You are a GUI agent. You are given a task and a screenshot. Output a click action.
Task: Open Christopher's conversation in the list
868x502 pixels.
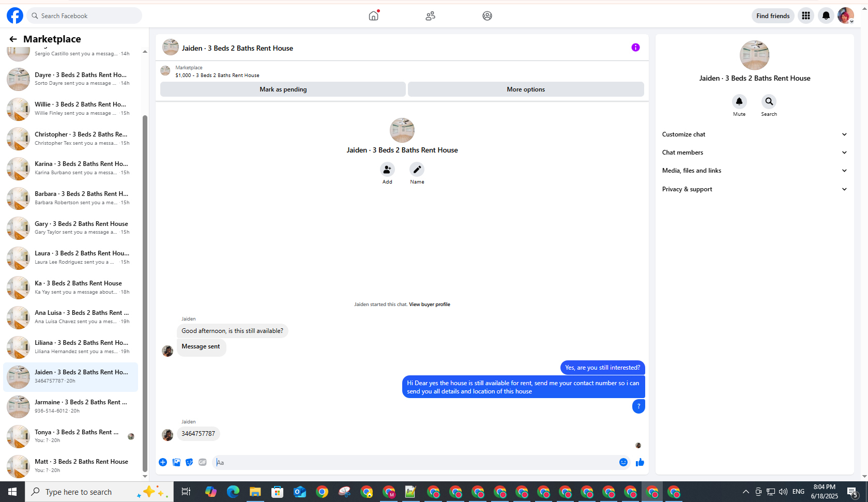pos(71,139)
